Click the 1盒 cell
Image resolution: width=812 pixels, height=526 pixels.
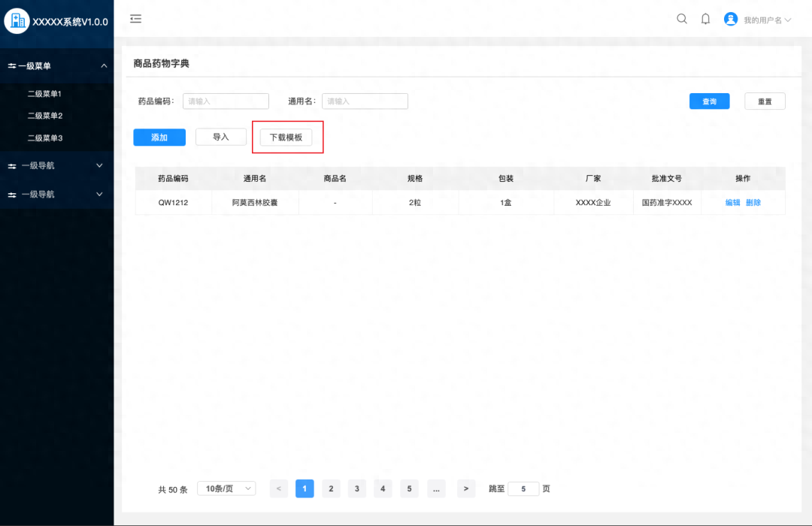tap(506, 202)
